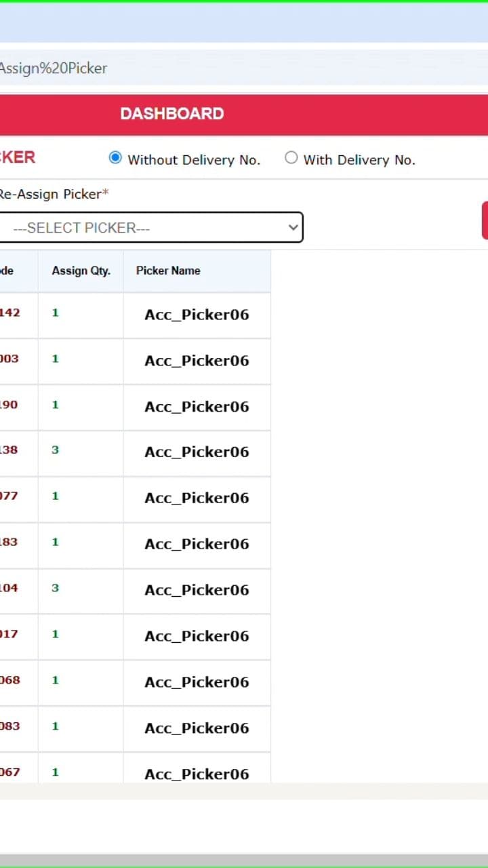Click assign quantity 3 in row ending 104
This screenshot has height=868, width=488.
[x=56, y=588]
